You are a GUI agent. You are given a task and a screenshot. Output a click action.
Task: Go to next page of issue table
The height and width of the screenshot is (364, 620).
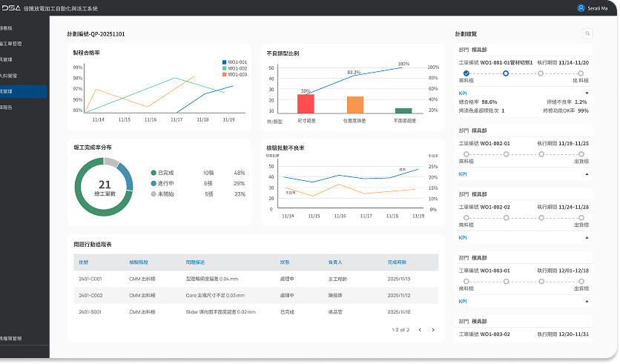tap(432, 329)
